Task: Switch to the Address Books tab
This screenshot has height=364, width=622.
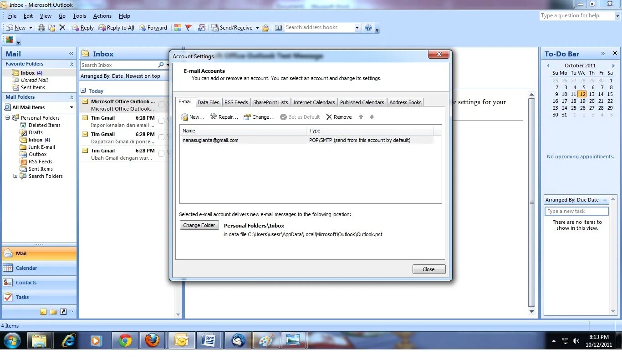Action: 405,102
